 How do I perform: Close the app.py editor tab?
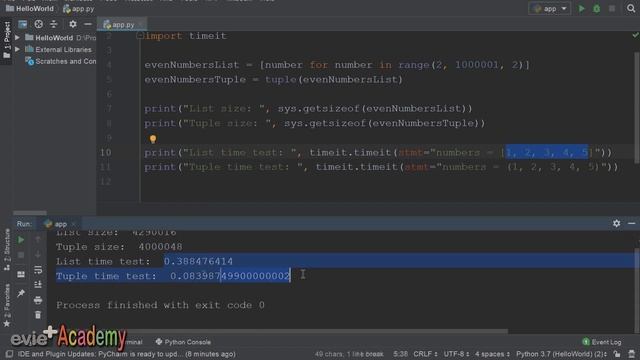141,25
